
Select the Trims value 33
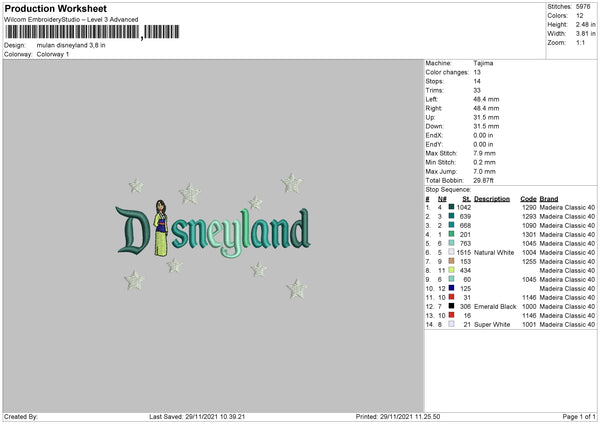pyautogui.click(x=477, y=90)
